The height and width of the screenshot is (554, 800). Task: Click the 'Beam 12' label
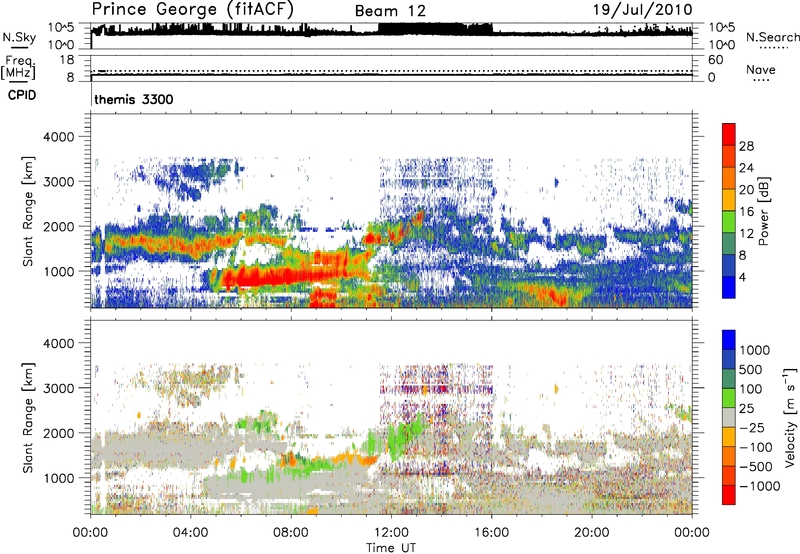(x=390, y=11)
